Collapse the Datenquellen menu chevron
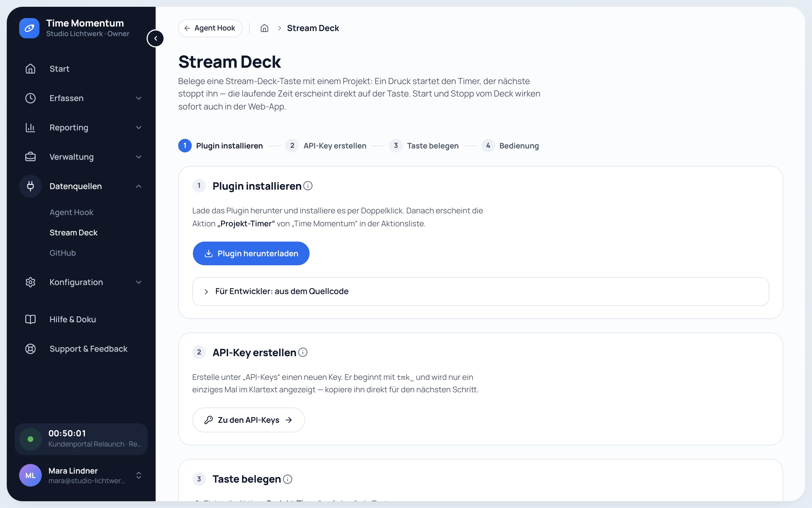The width and height of the screenshot is (812, 508). pos(139,186)
